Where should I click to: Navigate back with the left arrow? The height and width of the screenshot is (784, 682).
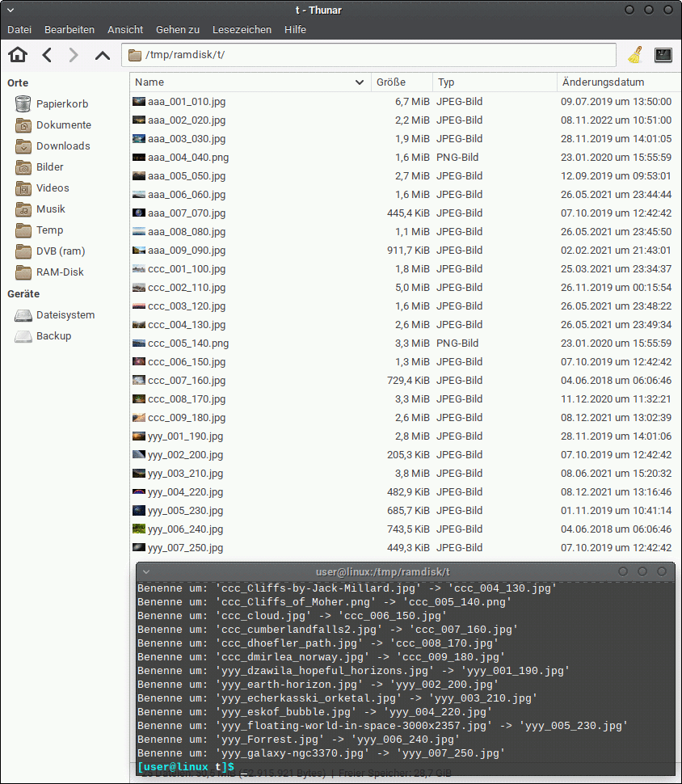pyautogui.click(x=47, y=54)
